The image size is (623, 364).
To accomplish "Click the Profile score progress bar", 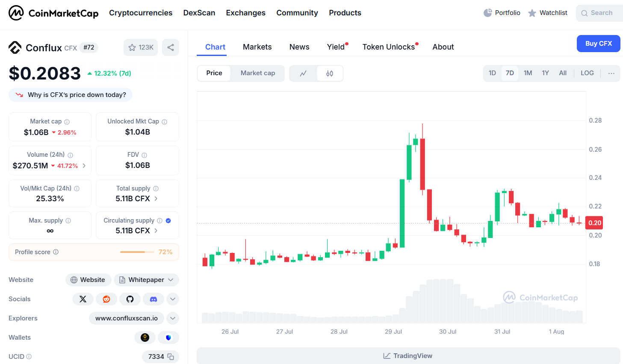I will 137,252.
